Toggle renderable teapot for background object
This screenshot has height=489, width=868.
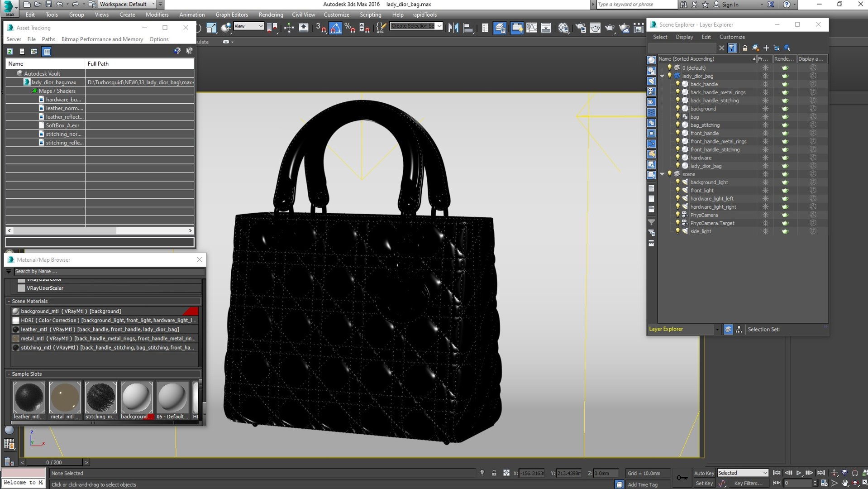[785, 109]
